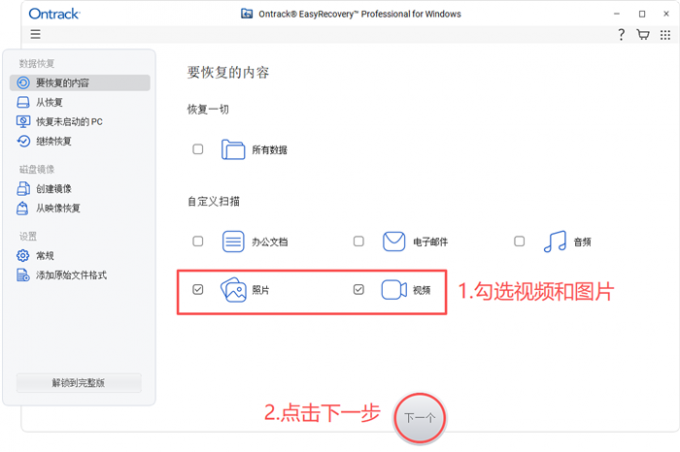Click the 继续恢复 icon
680x452 pixels.
[23, 141]
